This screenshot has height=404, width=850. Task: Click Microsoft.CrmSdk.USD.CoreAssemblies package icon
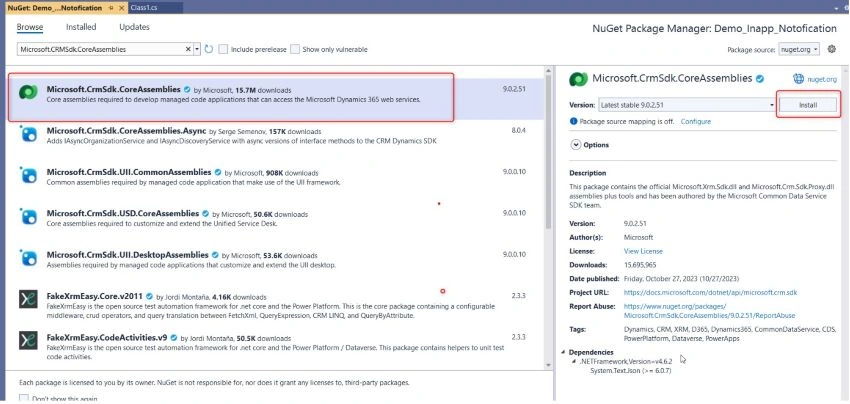pos(28,216)
